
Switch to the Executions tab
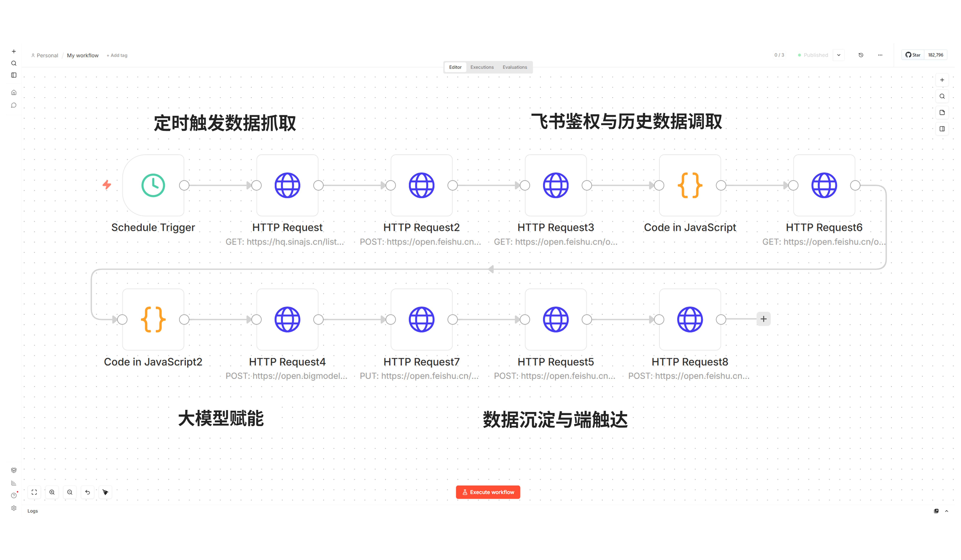(482, 67)
